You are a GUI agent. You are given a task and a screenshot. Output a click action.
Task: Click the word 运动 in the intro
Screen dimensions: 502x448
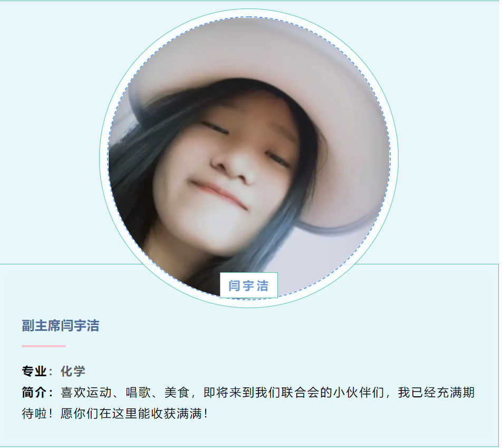(x=99, y=393)
